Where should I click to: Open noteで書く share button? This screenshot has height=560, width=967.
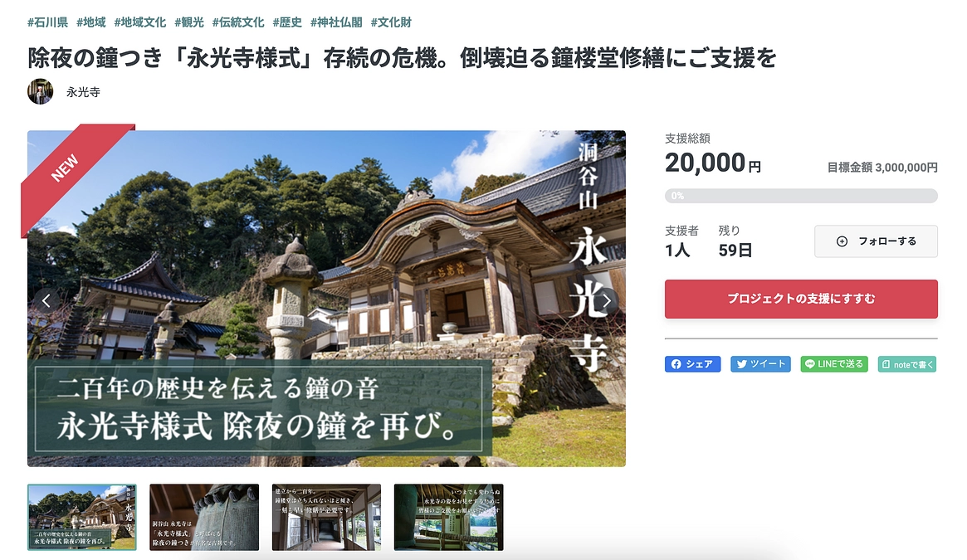907,364
